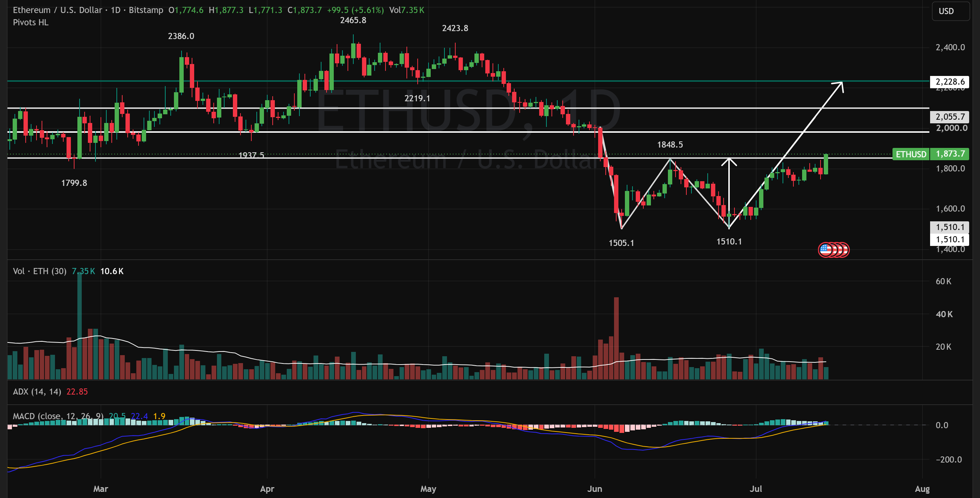Click the Jun label on the time axis
The height and width of the screenshot is (498, 980).
click(x=595, y=489)
